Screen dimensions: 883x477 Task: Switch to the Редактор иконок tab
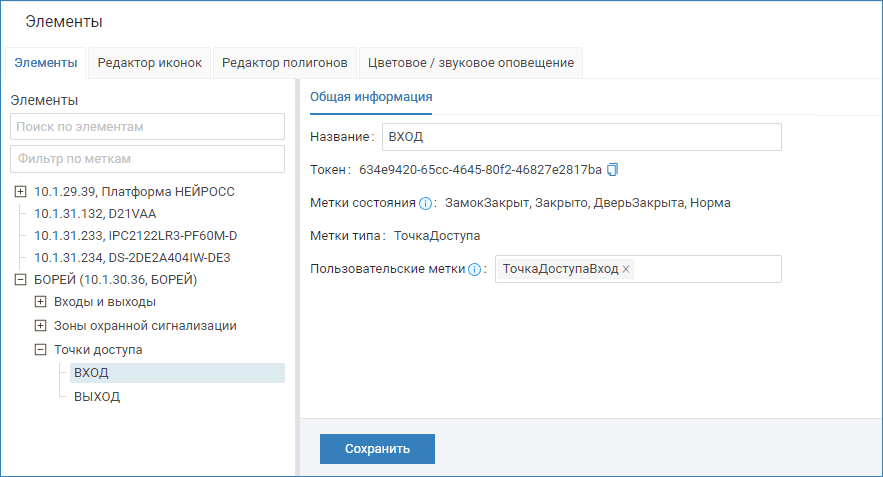pyautogui.click(x=149, y=63)
